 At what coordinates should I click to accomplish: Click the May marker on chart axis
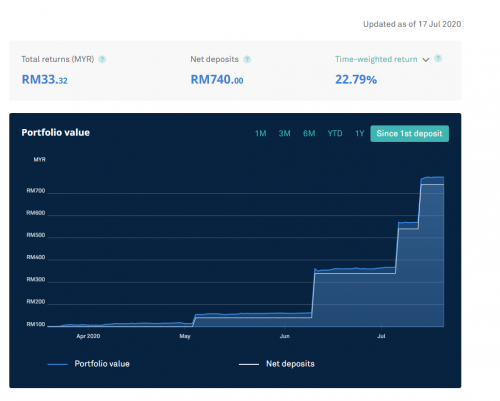pyautogui.click(x=185, y=336)
